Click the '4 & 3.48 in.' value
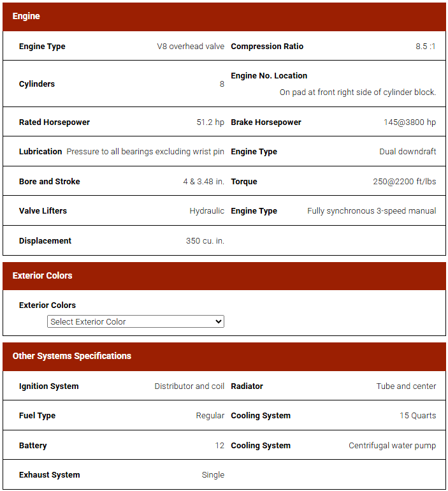 coord(204,182)
